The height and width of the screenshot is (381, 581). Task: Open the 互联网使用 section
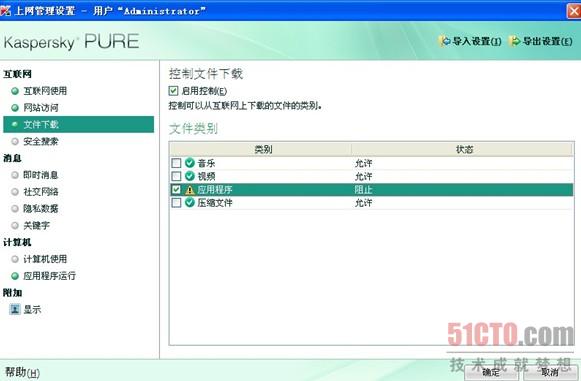[x=45, y=91]
